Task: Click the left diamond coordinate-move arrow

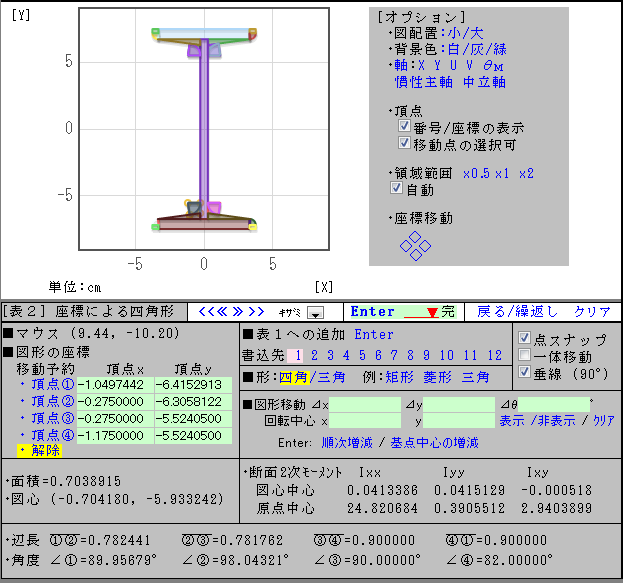Action: [406, 246]
